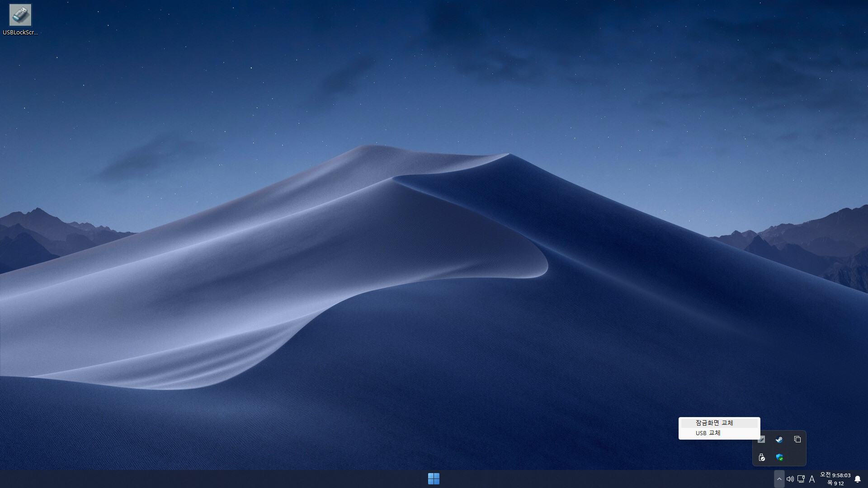
Task: Open Windows Security via the shield icon
Action: [x=779, y=457]
